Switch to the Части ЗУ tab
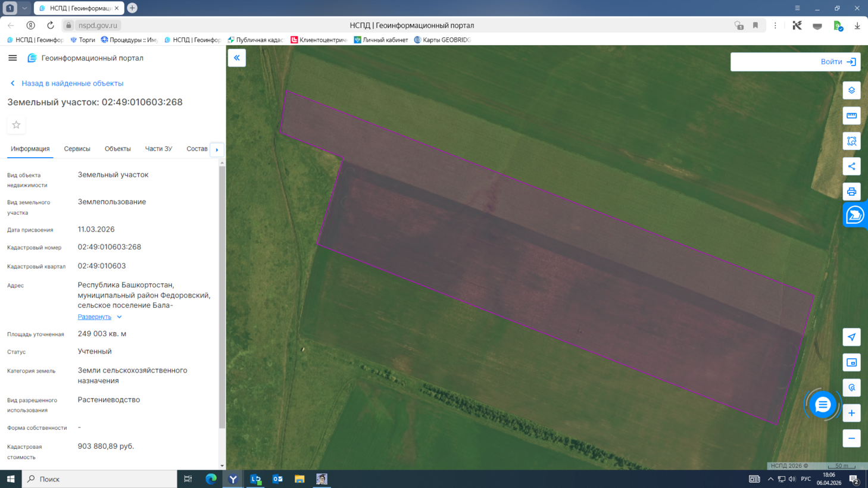The image size is (868, 488). tap(158, 149)
